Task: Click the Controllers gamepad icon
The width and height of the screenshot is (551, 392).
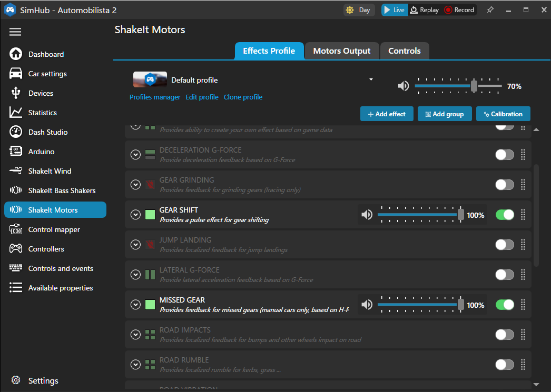Action: [x=15, y=249]
